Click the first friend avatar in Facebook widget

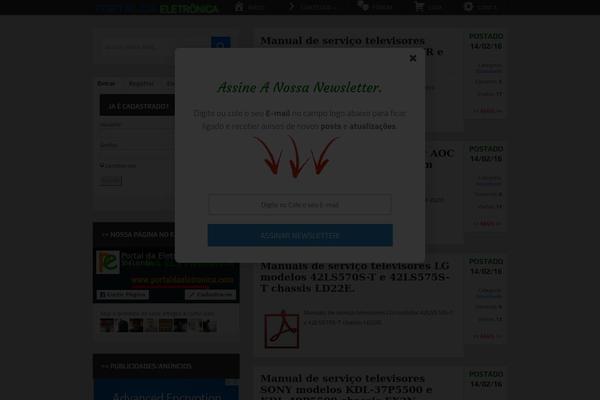(107, 325)
